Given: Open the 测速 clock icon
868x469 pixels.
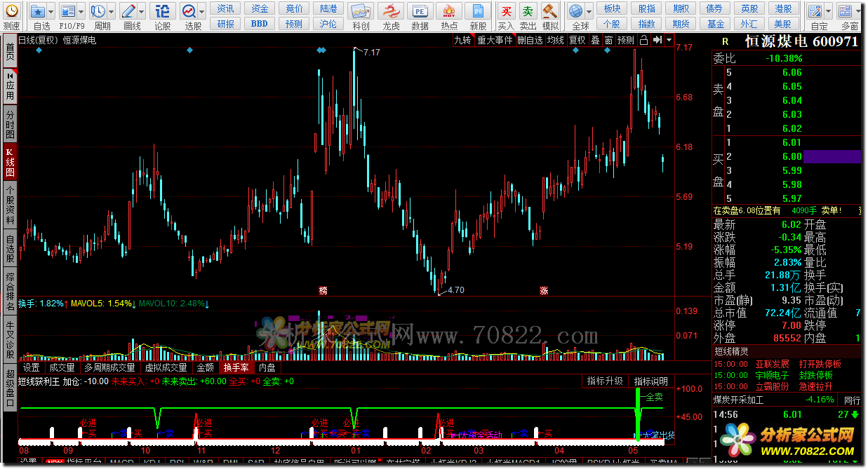Looking at the screenshot, I should [11, 11].
